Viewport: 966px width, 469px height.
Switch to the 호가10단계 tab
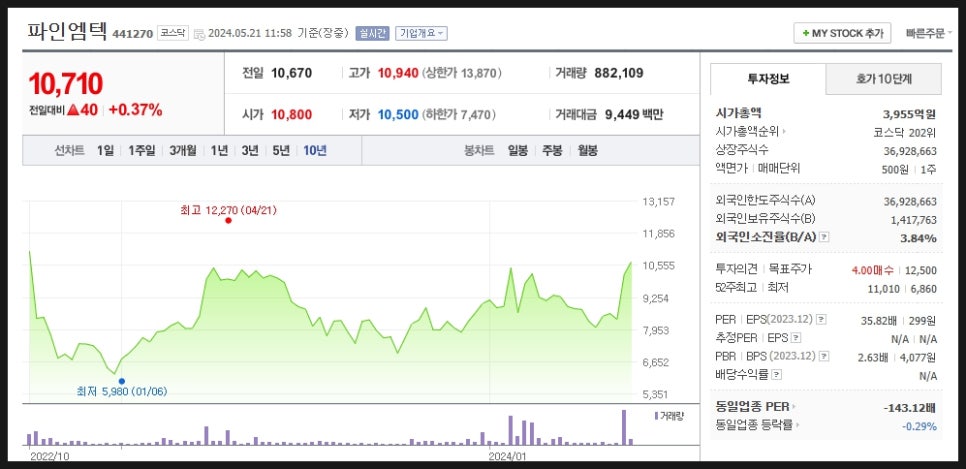point(884,79)
